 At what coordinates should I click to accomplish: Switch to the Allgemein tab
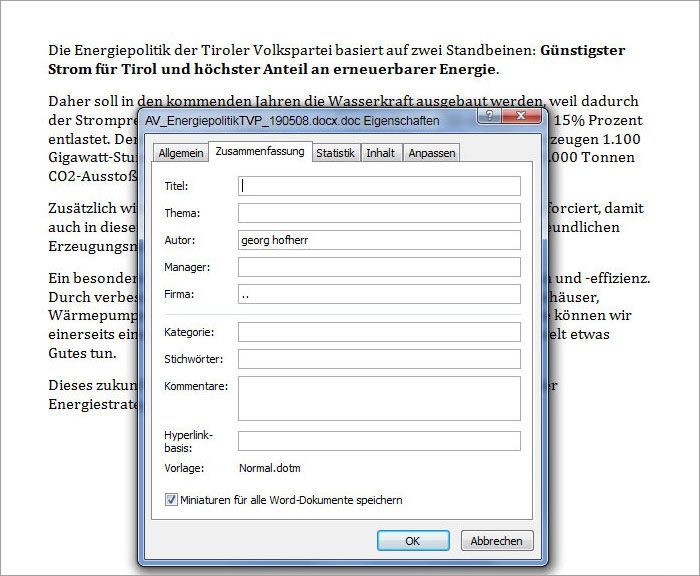tap(180, 153)
